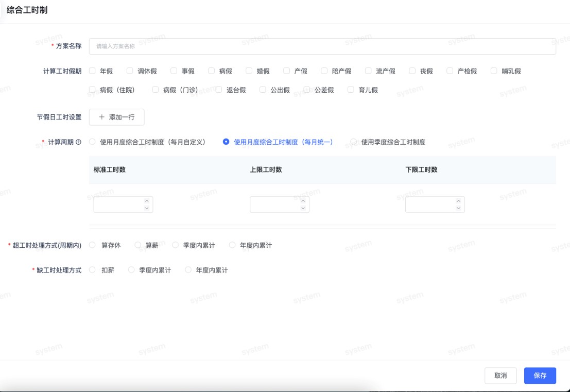Select 年度内累计 under 超工时处理方式

click(x=232, y=245)
